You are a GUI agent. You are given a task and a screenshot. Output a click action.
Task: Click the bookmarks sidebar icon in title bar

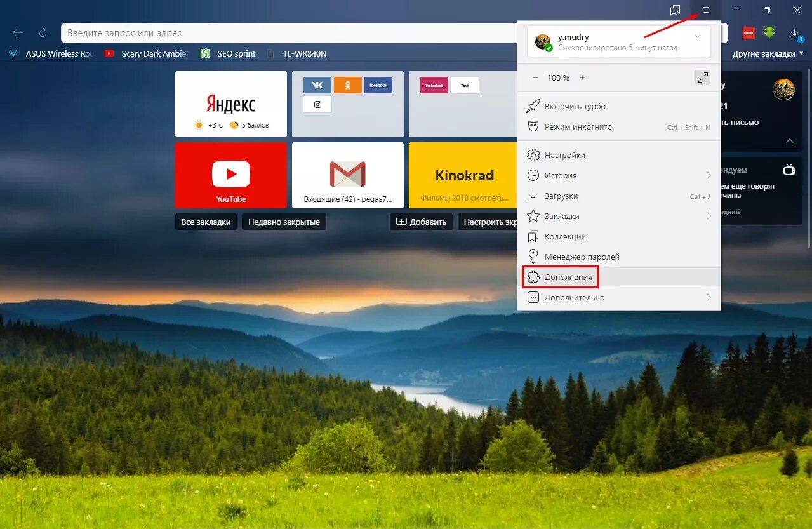(675, 10)
